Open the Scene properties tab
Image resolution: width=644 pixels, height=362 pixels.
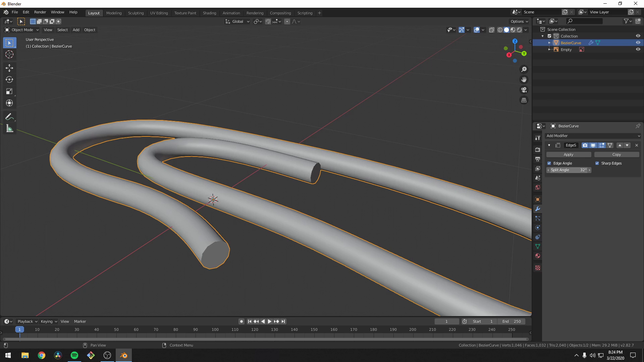pos(538,178)
